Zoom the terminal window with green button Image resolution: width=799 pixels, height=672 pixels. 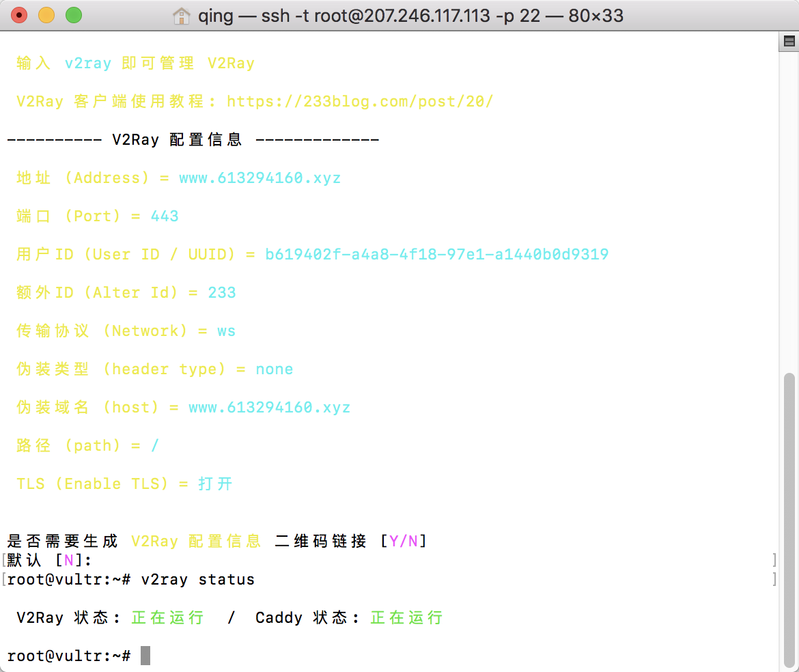tap(74, 15)
